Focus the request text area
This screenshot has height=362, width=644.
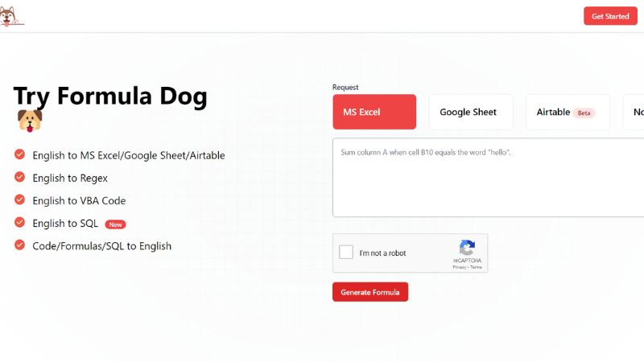click(x=489, y=177)
